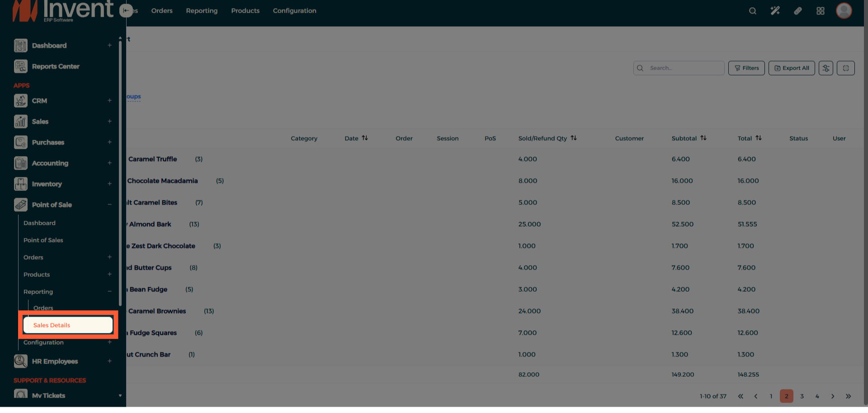Expand the Chocolate Macadamia group row
868x413 pixels.
(495, 181)
